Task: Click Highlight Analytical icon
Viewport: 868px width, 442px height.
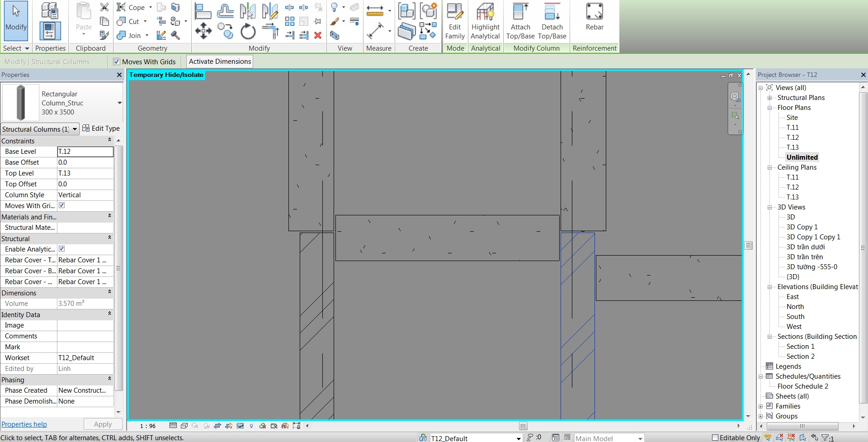Action: point(485,21)
